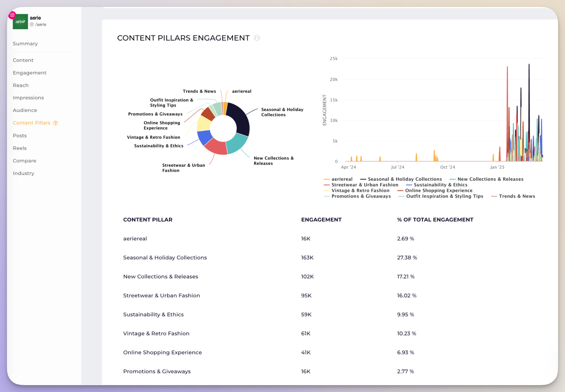Click the aerie green logo thumbnail
Image resolution: width=565 pixels, height=392 pixels.
coord(20,22)
